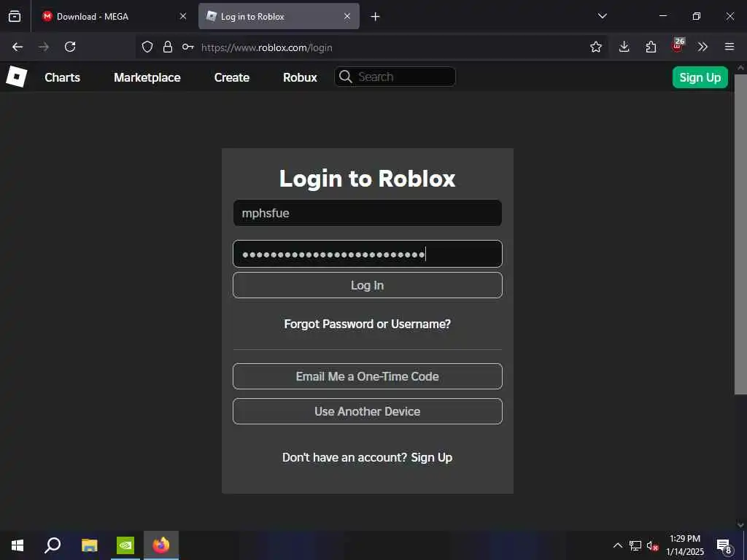747x560 pixels.
Task: Close the Log in to Roblox tab
Action: [x=347, y=16]
